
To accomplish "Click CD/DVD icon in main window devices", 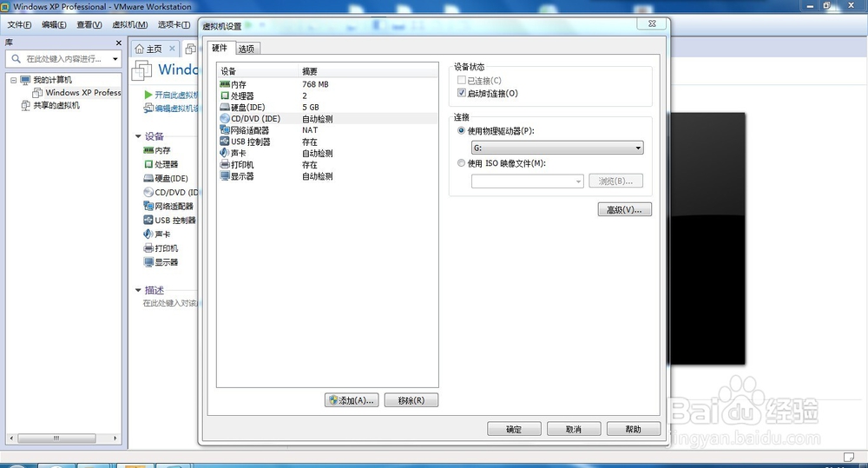I will tap(148, 192).
